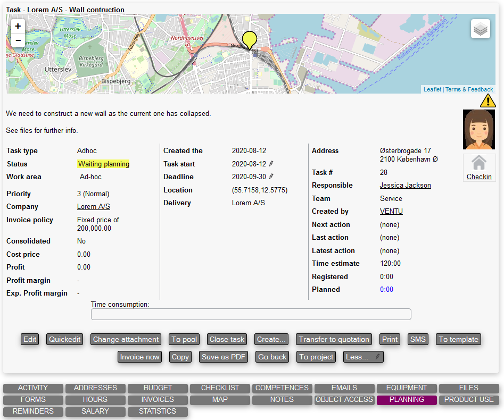
Task: Open the PLANNING tab
Action: (x=407, y=400)
